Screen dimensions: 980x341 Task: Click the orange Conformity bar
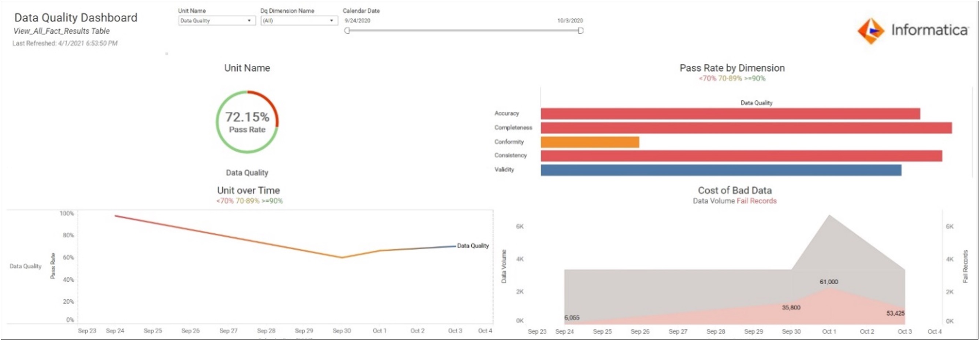[x=590, y=142]
